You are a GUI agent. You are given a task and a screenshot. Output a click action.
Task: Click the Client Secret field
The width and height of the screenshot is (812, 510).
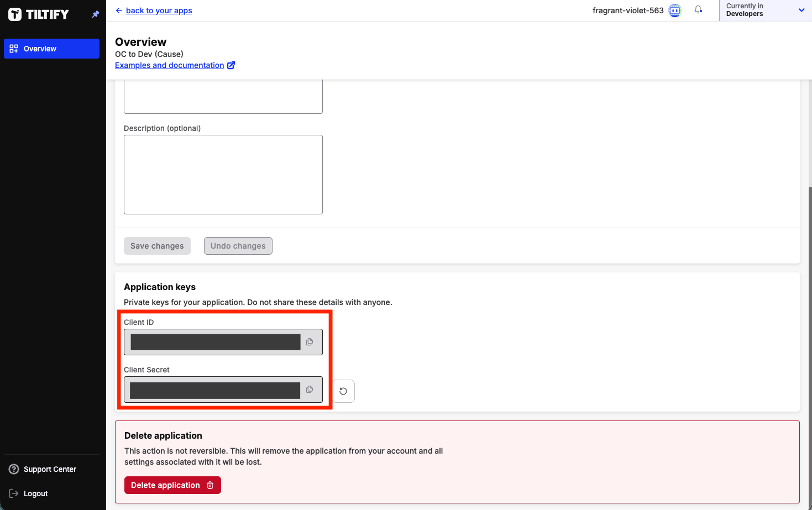coord(223,390)
